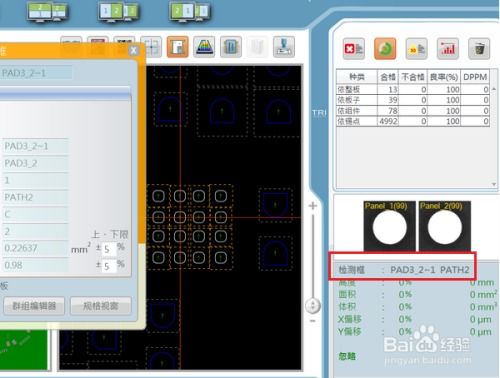Open the colorful 3D height-map view icon

(204, 47)
